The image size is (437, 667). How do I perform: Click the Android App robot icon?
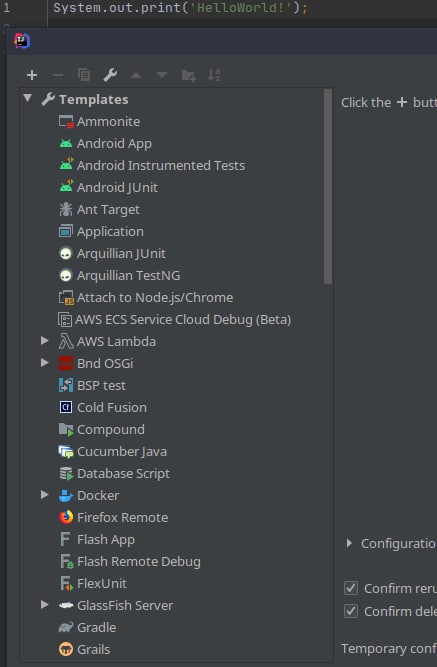tap(66, 144)
